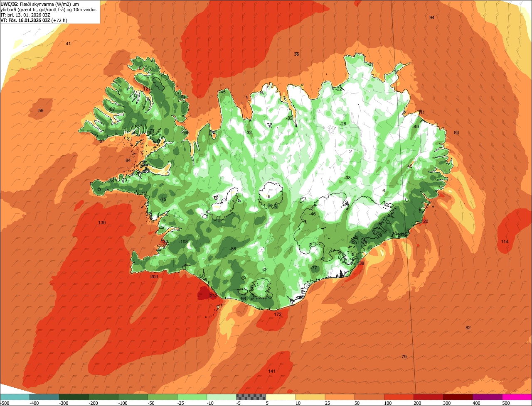Click the value 203 off the southwest coast
Viewport: 532px width, 406px height.
point(154,276)
